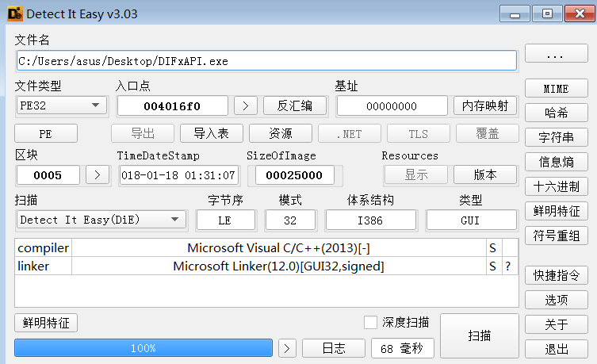Open the 文件类型 PE32 dropdown
This screenshot has height=364, width=597.
coord(62,105)
